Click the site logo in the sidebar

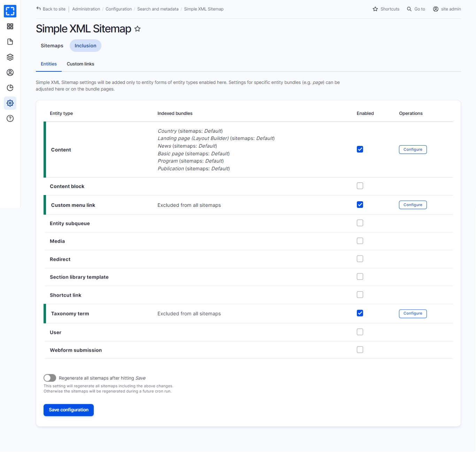pyautogui.click(x=10, y=11)
